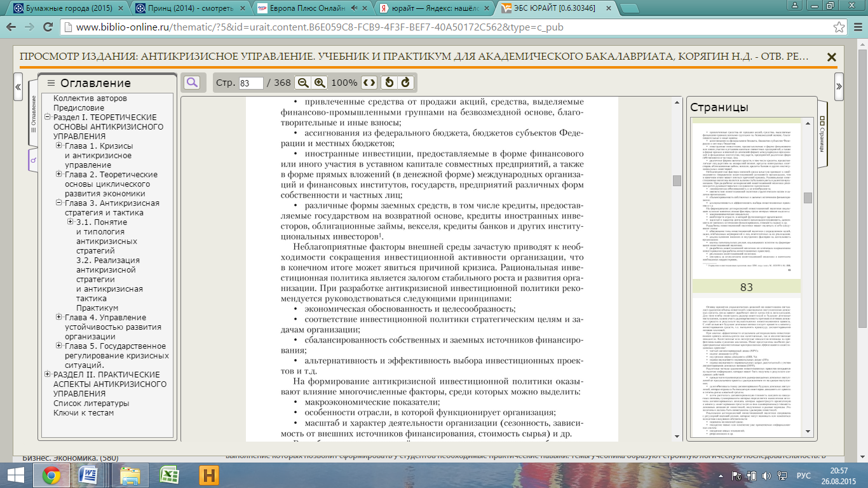Expand Глава 4. Управление устойчивостью node
The width and height of the screenshot is (868, 488).
(59, 318)
